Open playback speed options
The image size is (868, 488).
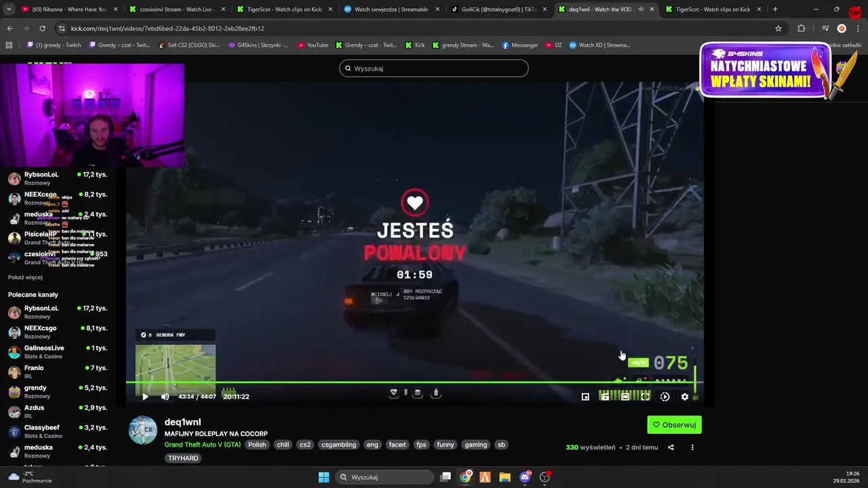pyautogui.click(x=665, y=396)
